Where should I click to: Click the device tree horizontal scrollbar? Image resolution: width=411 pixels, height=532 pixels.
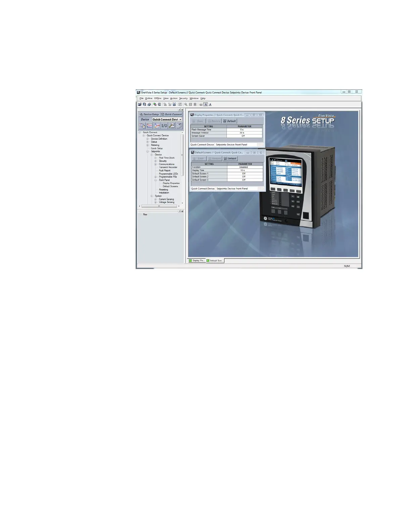[x=159, y=206]
